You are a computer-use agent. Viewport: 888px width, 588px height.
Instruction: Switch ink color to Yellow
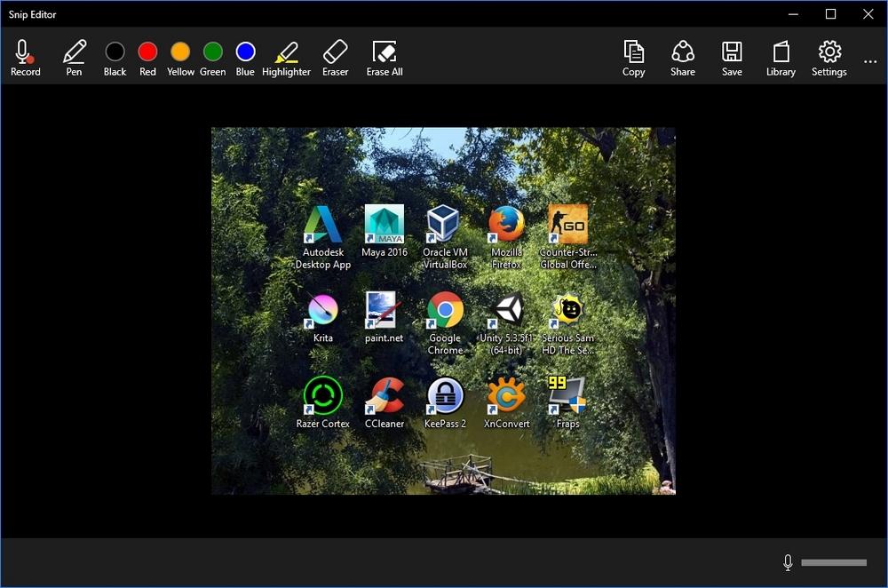(180, 52)
